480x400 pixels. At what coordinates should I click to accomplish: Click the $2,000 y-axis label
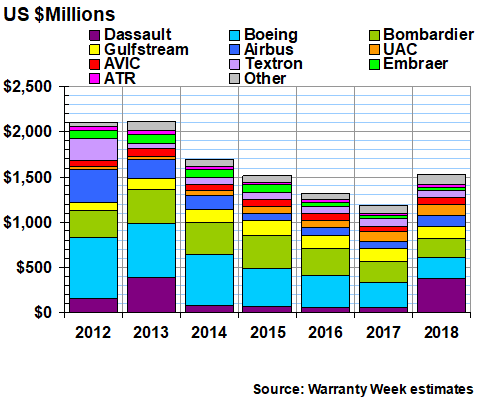28,132
